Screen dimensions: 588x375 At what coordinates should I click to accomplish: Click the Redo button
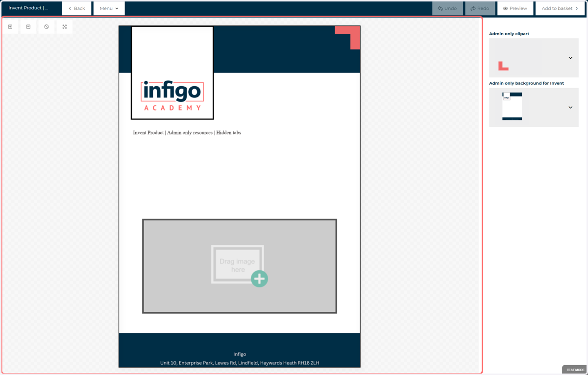click(x=480, y=8)
